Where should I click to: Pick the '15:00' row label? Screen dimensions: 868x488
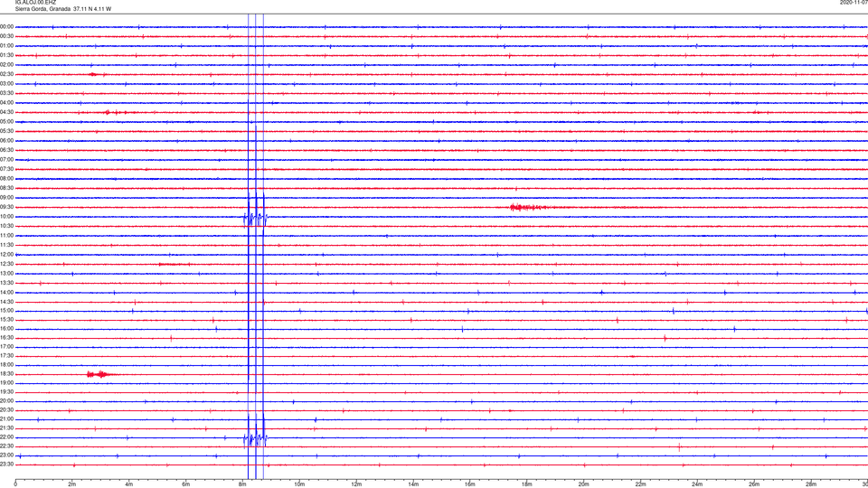pyautogui.click(x=6, y=310)
